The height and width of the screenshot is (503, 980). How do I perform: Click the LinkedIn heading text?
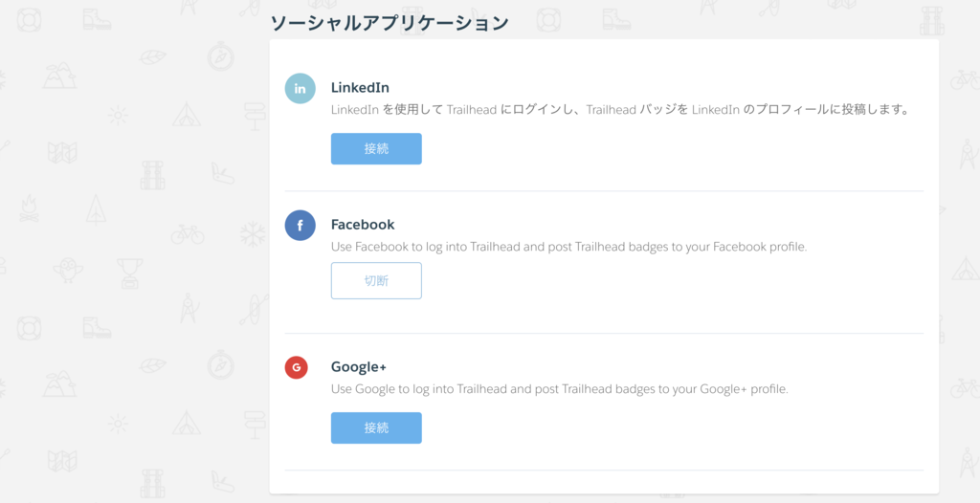(360, 87)
